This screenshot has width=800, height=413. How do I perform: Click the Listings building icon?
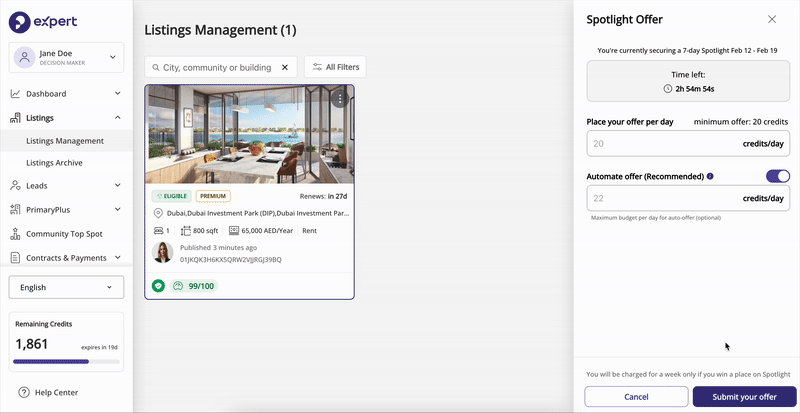(15, 118)
